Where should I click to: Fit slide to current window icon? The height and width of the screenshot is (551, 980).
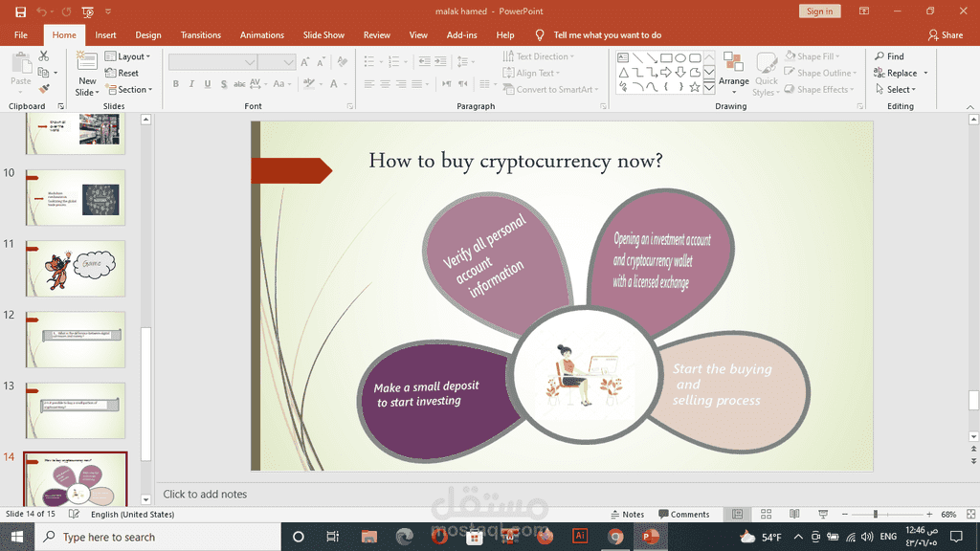[x=970, y=514]
